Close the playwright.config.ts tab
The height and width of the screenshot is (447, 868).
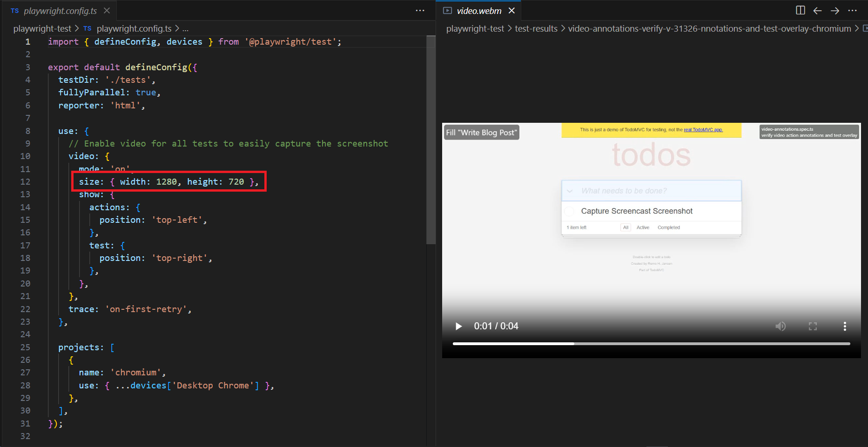pos(107,10)
